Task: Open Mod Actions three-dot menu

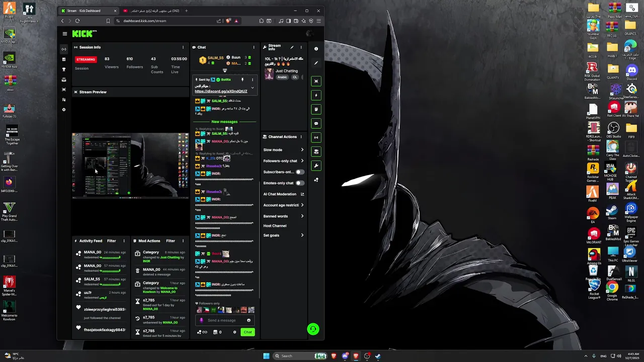Action: point(183,241)
